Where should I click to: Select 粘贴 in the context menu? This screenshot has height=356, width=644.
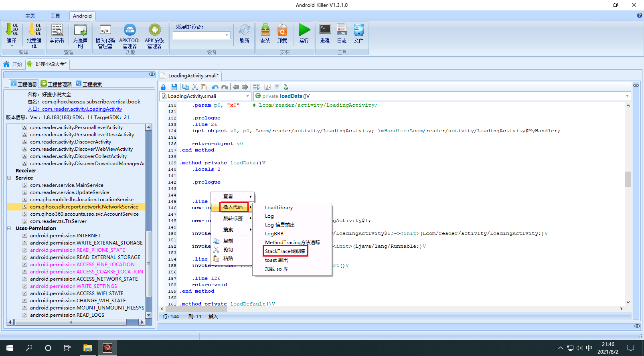[228, 259]
